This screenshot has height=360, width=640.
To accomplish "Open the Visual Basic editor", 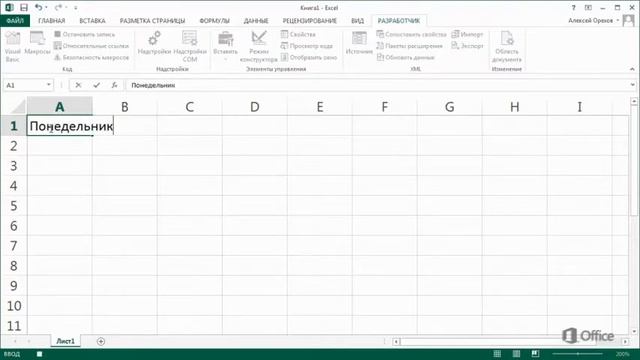I will tap(13, 47).
